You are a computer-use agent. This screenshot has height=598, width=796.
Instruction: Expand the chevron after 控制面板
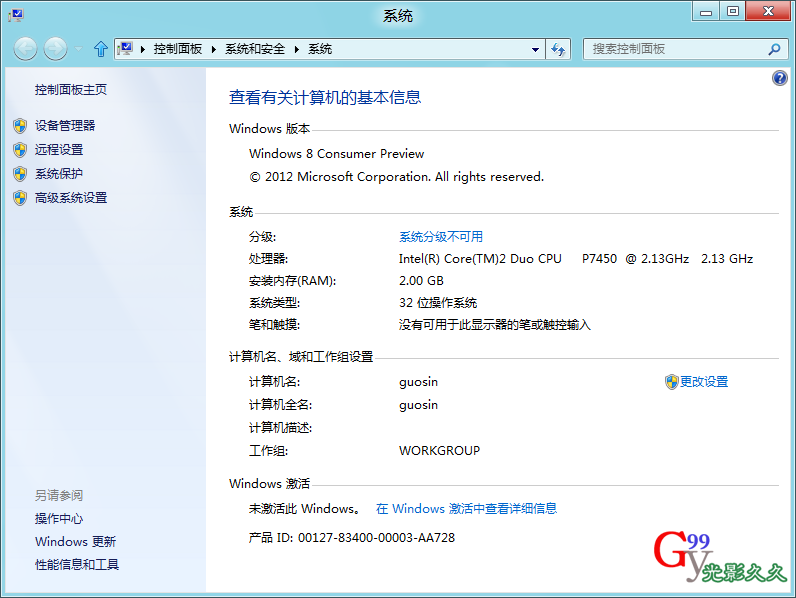click(214, 49)
